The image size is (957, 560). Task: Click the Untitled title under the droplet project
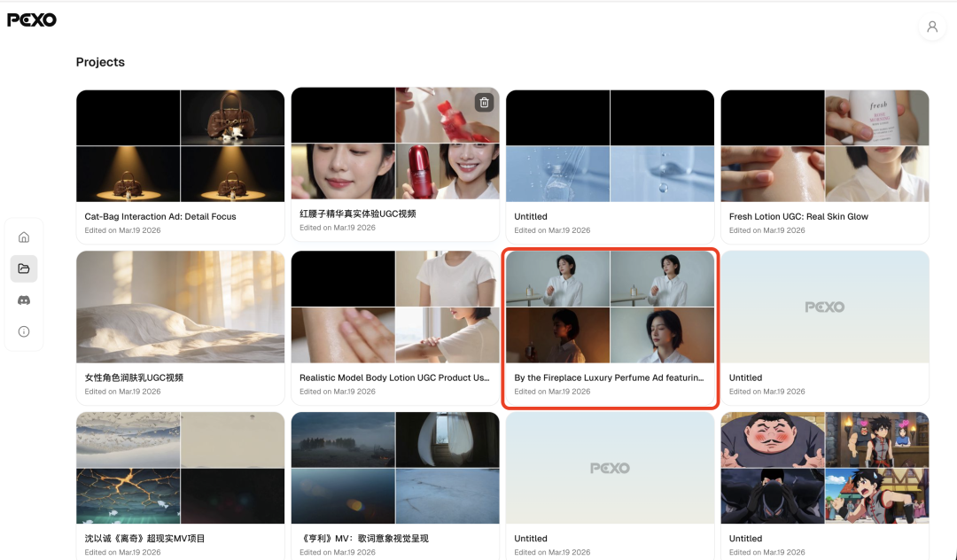(530, 216)
